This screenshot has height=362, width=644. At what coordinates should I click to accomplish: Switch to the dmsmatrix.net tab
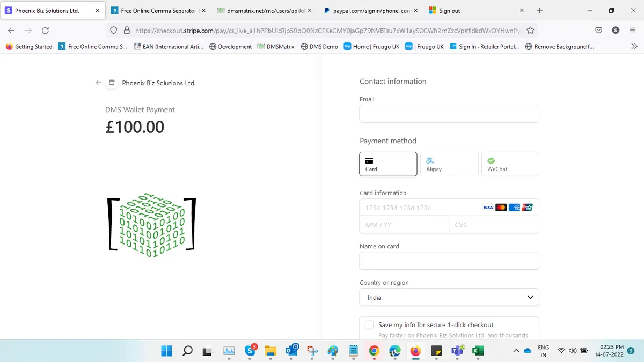point(264,11)
